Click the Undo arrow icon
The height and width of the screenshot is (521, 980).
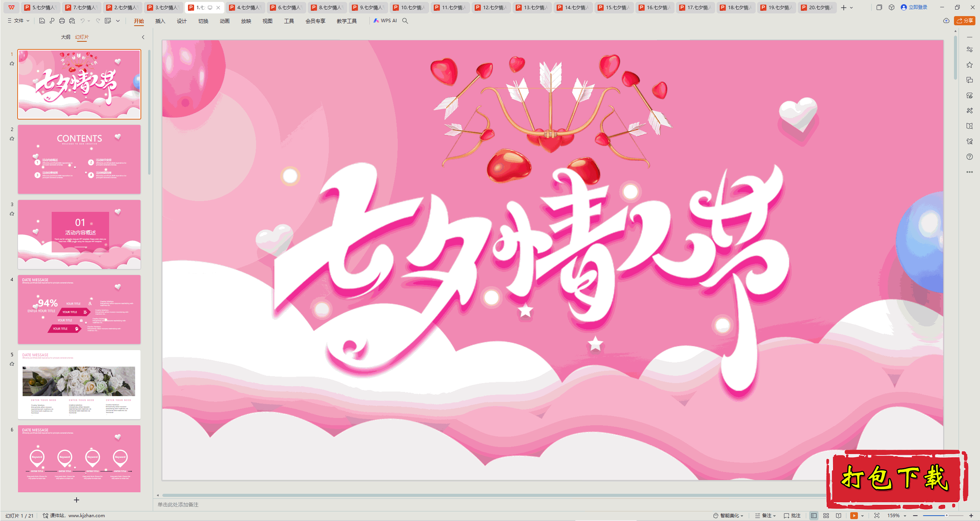click(x=82, y=21)
